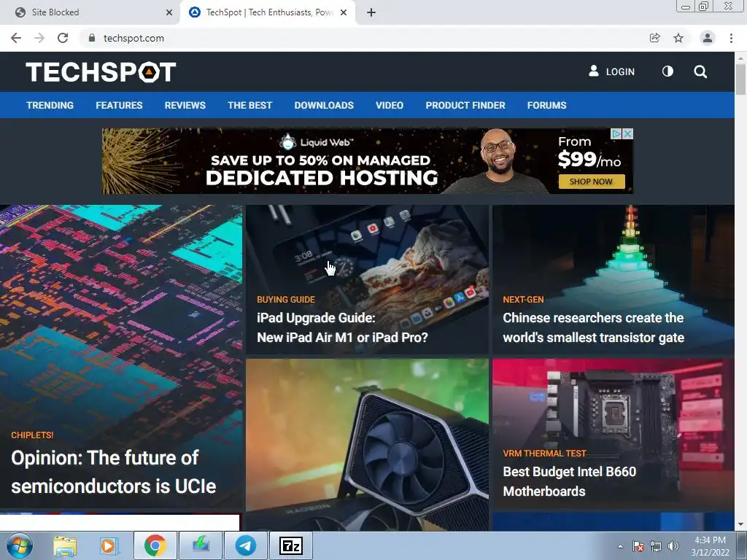
Task: Close the ad with its X icon
Action: click(628, 134)
